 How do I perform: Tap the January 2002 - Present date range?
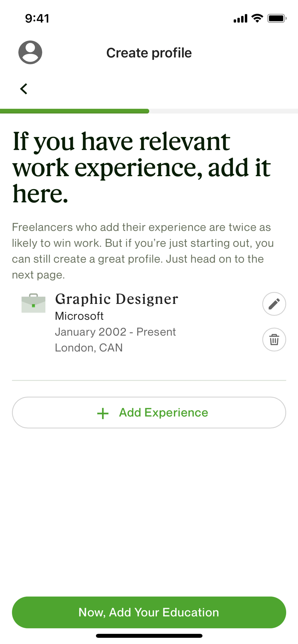(115, 332)
